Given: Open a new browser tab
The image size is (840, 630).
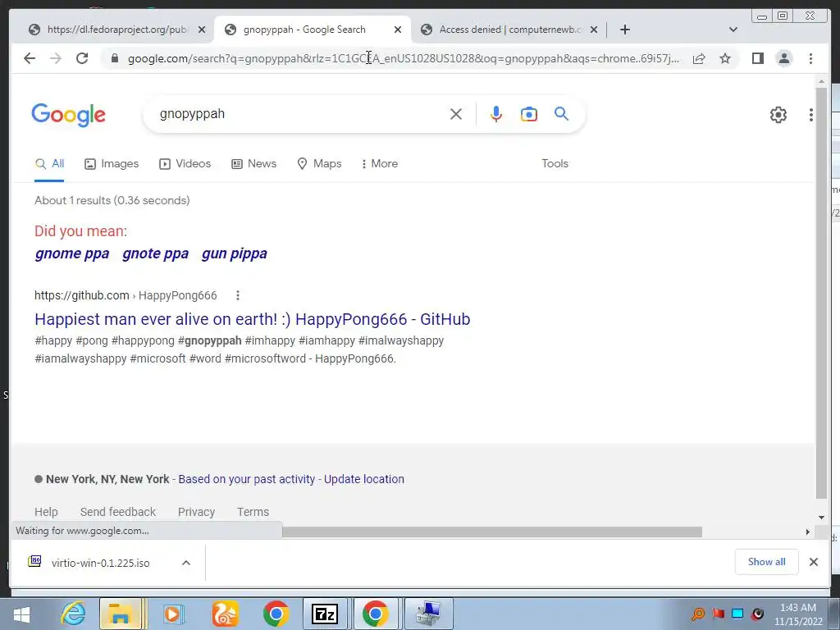Looking at the screenshot, I should click(x=624, y=30).
